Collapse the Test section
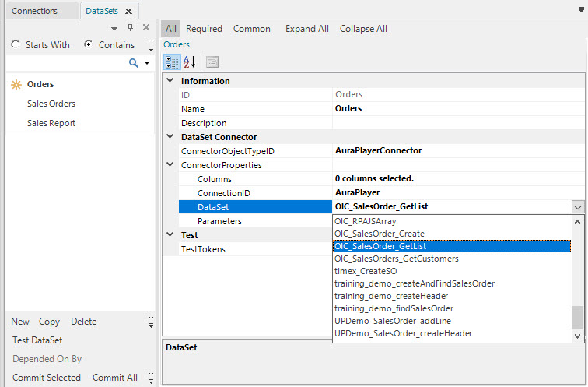588x387 pixels. pyautogui.click(x=170, y=234)
